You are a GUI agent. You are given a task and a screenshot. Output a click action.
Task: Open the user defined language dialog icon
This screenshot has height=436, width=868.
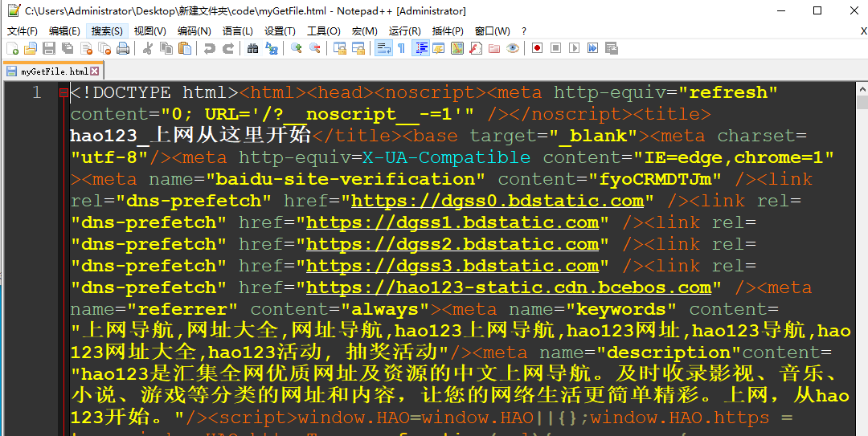[439, 48]
